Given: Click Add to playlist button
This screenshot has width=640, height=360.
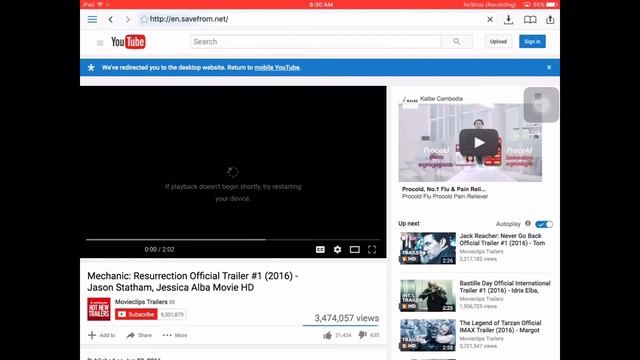Looking at the screenshot, I should [102, 335].
